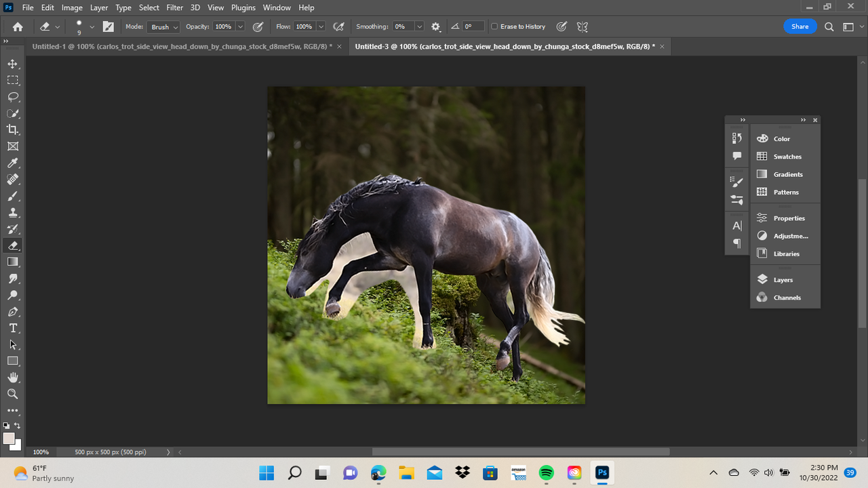Image resolution: width=868 pixels, height=488 pixels.
Task: Select the Crop tool
Action: tap(13, 129)
